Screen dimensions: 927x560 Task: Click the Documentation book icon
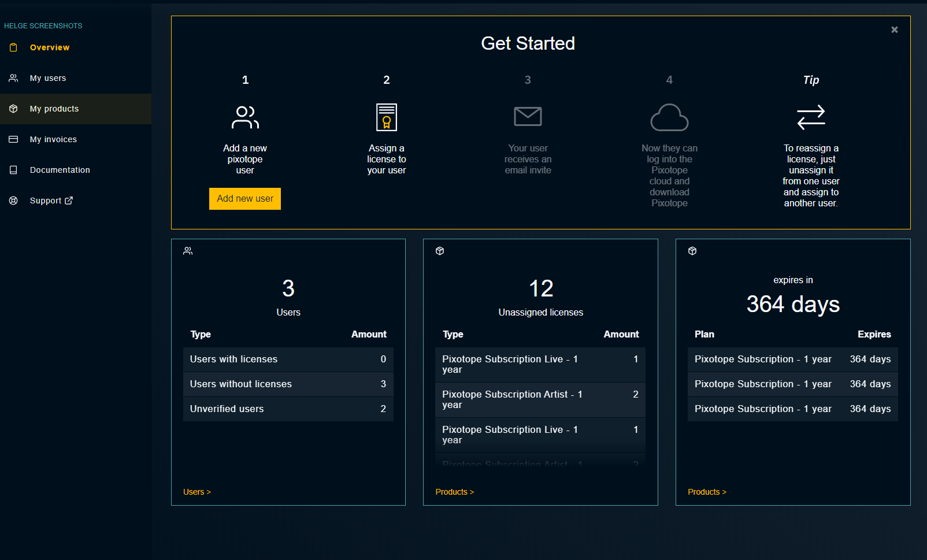coord(13,170)
